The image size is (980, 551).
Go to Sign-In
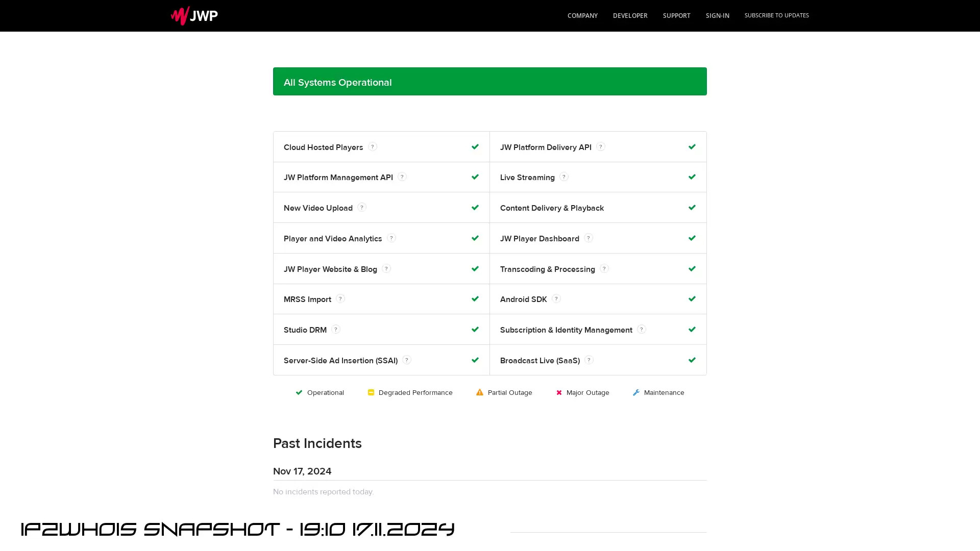717,16
